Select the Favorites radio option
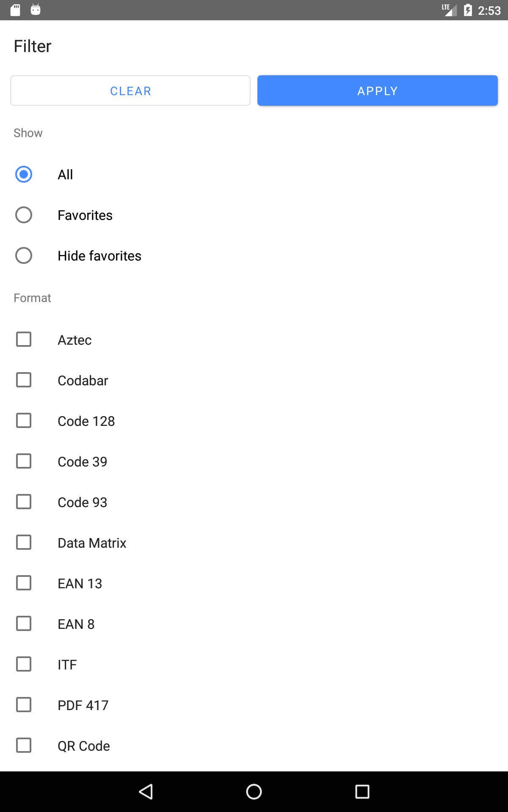The width and height of the screenshot is (508, 812). 24,215
